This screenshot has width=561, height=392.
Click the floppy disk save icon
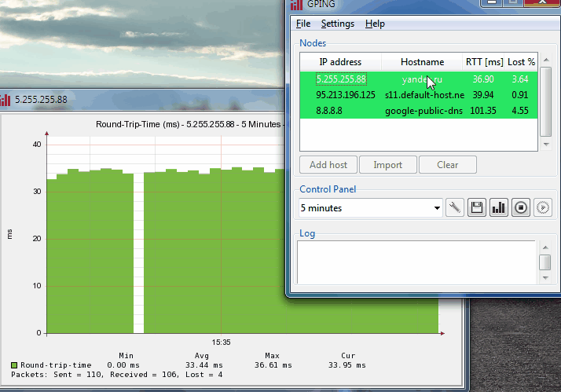[x=477, y=208]
